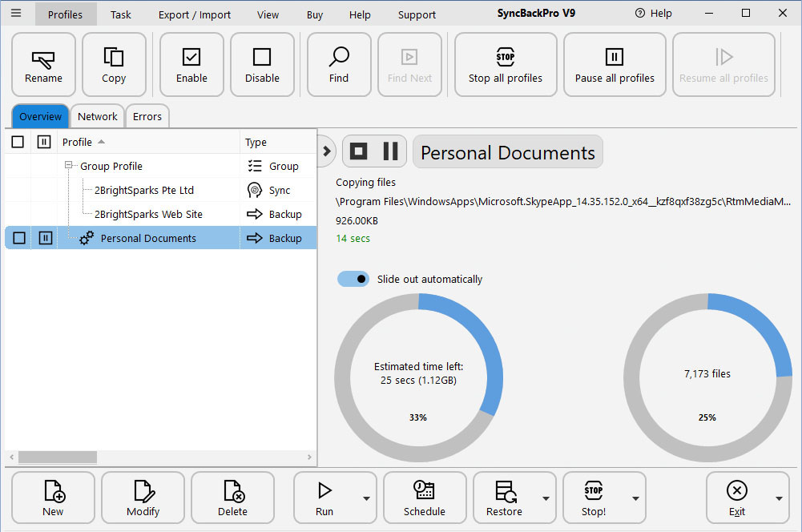Image resolution: width=802 pixels, height=532 pixels.
Task: Click the Copy profile toolbar button
Action: (x=114, y=64)
